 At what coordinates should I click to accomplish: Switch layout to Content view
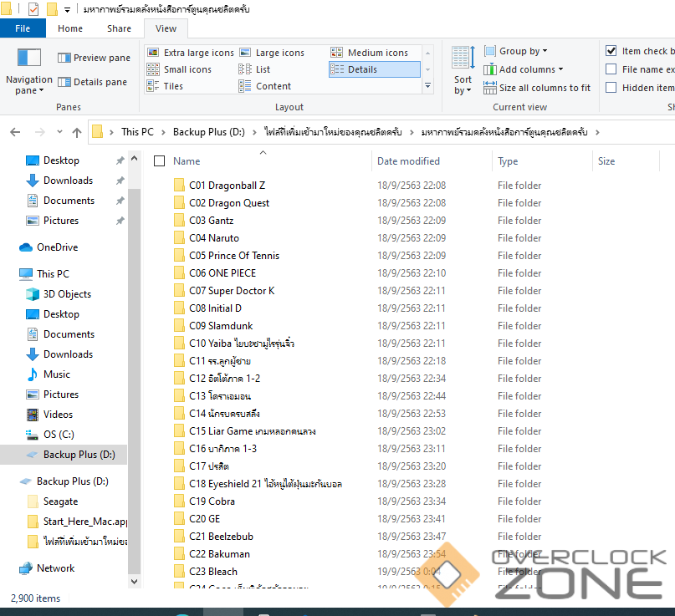pos(265,86)
